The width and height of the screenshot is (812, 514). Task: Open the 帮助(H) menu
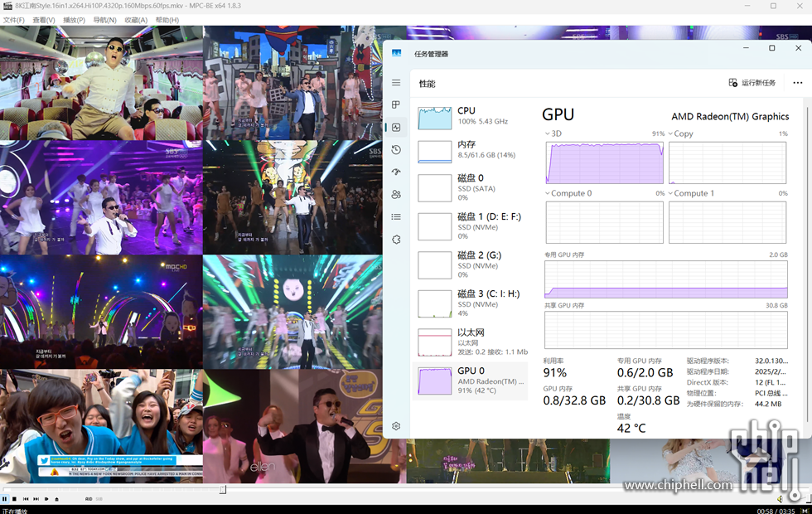[167, 20]
